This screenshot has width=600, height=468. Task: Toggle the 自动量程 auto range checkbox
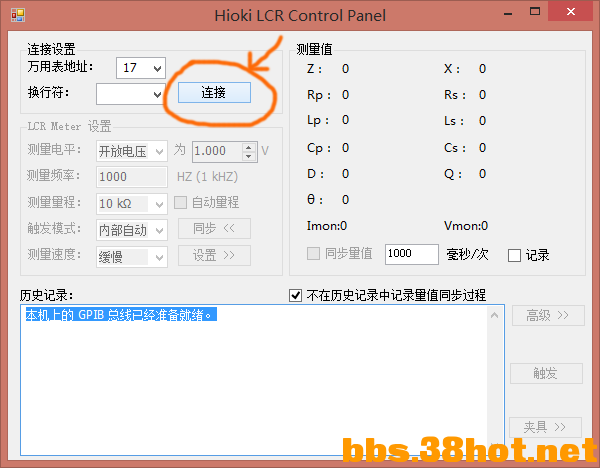(x=180, y=202)
